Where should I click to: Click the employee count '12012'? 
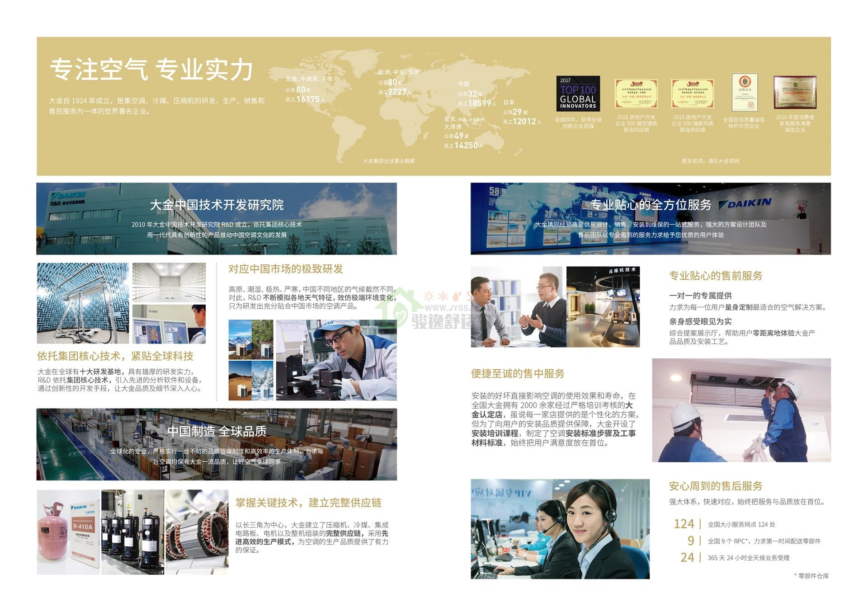(524, 122)
